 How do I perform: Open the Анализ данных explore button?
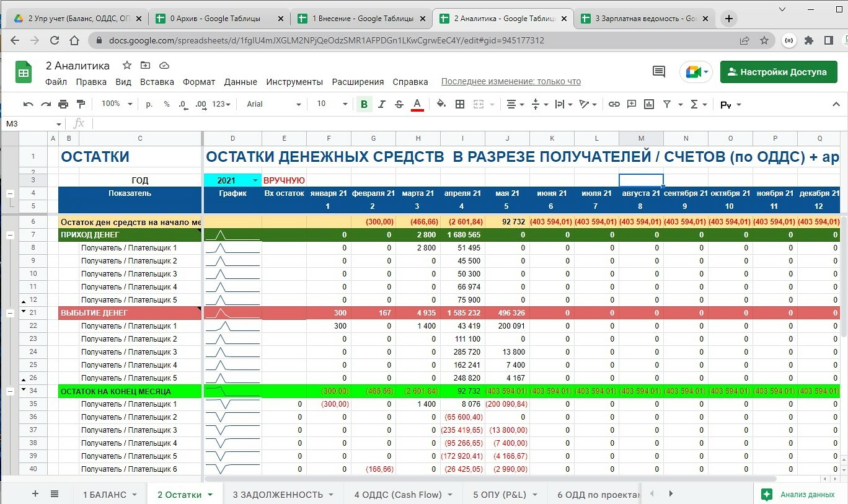pos(798,494)
